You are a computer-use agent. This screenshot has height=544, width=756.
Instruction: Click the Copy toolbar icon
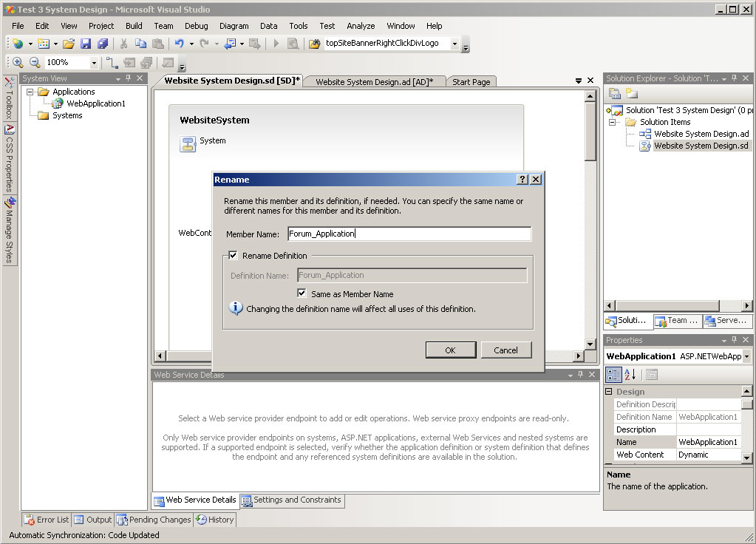pyautogui.click(x=141, y=44)
